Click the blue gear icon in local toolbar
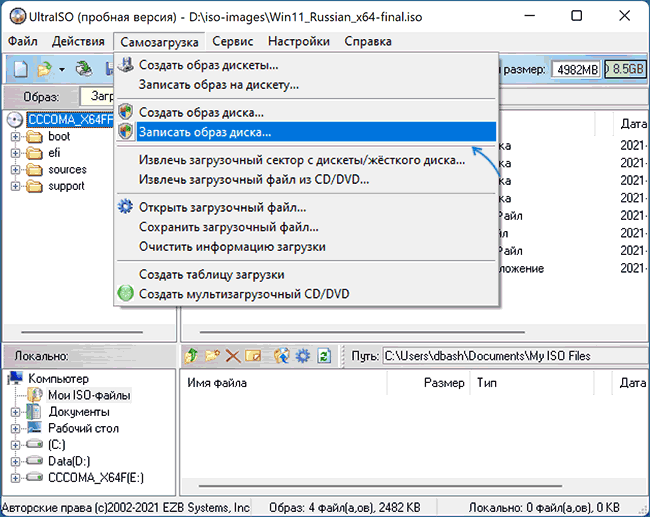 302,356
